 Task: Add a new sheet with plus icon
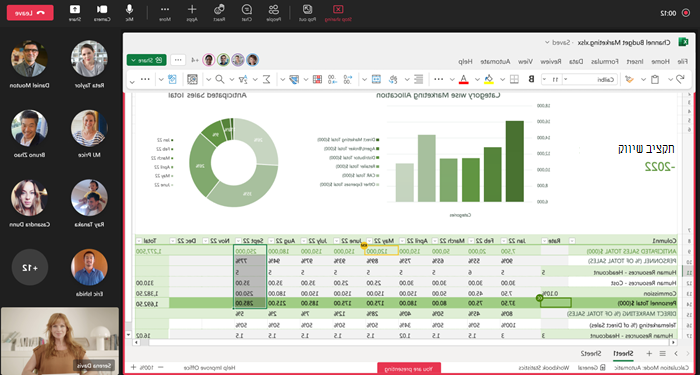point(650,353)
